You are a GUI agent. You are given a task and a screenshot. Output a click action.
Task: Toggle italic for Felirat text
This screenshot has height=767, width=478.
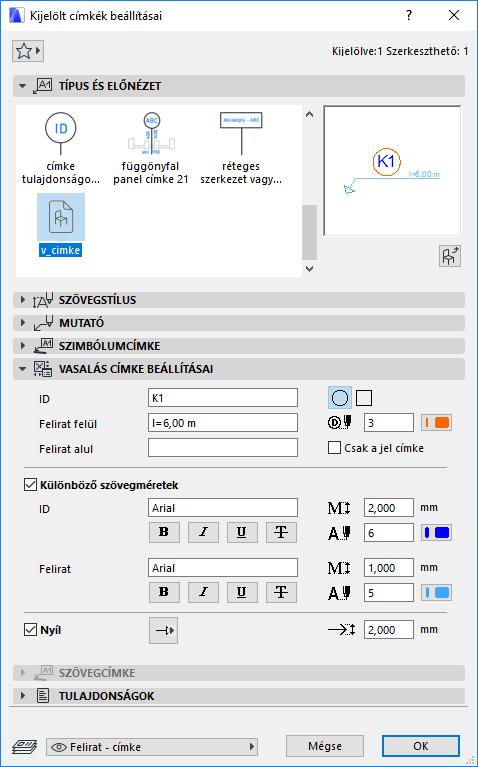203,592
